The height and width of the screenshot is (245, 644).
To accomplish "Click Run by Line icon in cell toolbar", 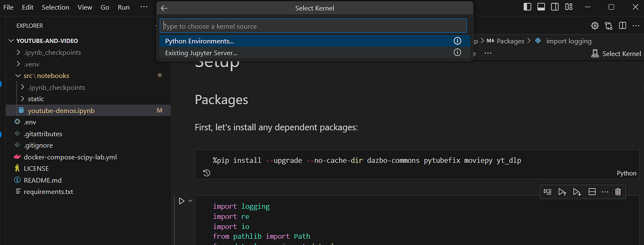I will tap(547, 192).
